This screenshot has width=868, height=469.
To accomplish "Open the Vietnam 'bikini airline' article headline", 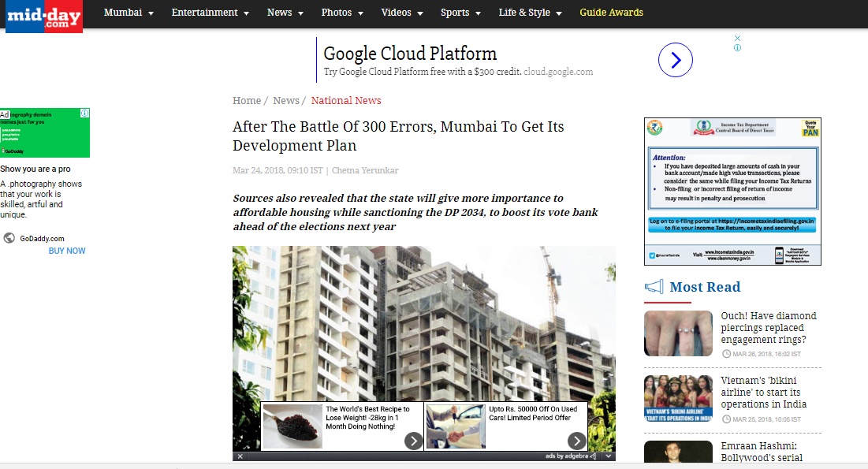I will tap(763, 392).
